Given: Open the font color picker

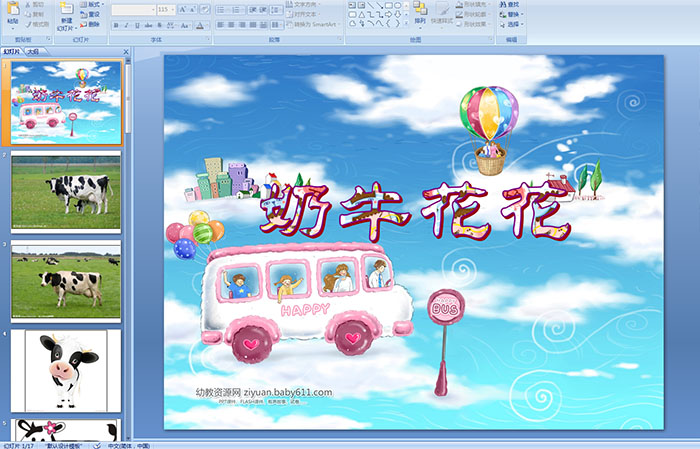Looking at the screenshot, I should pos(200,24).
